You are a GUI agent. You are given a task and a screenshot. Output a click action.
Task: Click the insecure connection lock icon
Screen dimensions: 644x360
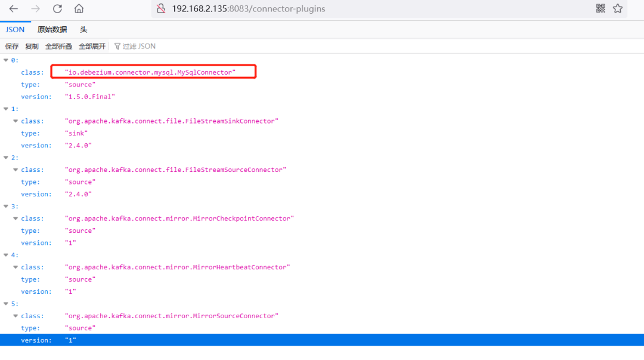tap(161, 8)
